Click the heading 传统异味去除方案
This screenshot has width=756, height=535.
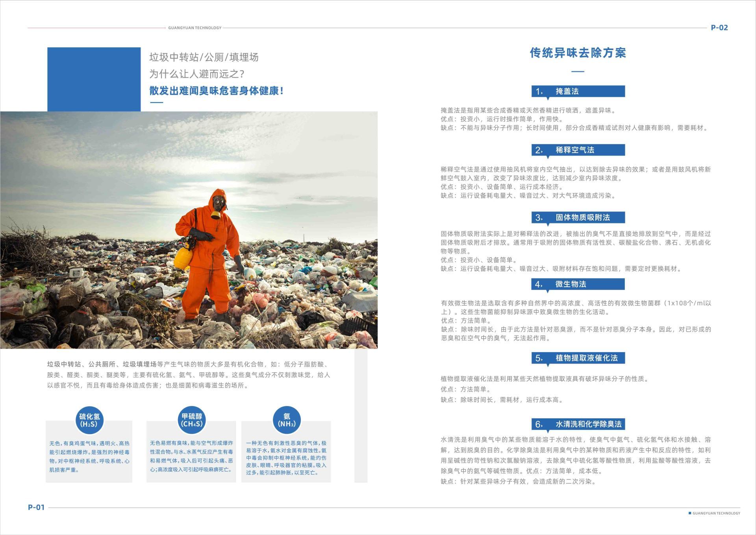coord(578,53)
